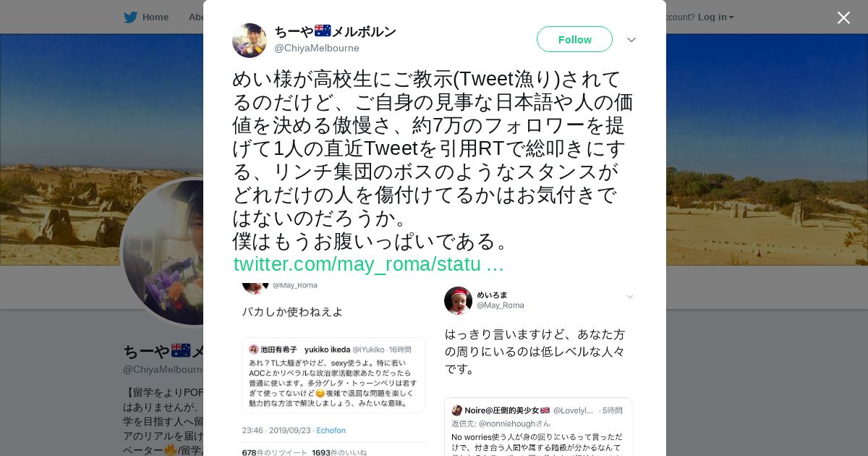868x456 pixels.
Task: Click めいろま baby avatar in embedded image
Action: [x=458, y=300]
